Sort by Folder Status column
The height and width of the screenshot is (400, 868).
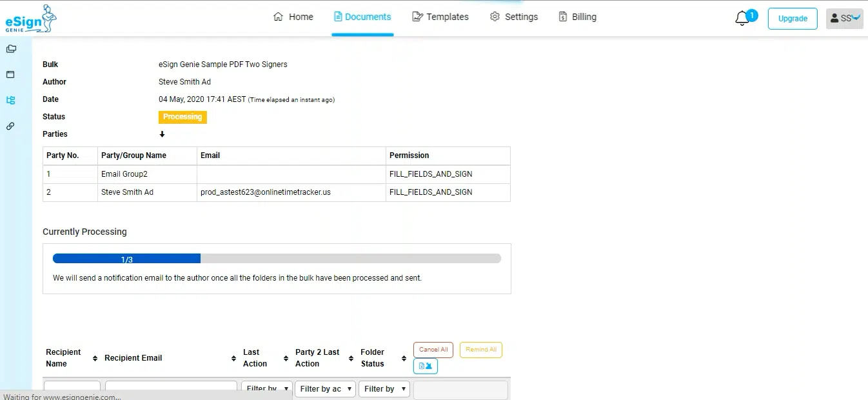click(x=404, y=358)
